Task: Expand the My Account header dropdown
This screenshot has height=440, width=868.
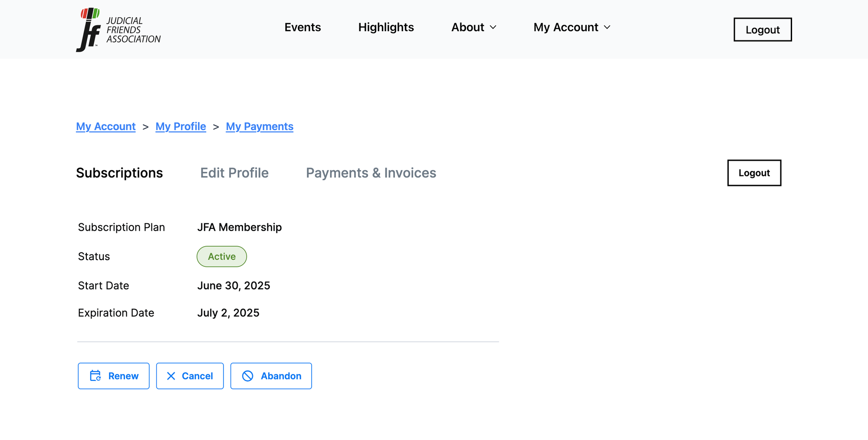Action: 572,27
